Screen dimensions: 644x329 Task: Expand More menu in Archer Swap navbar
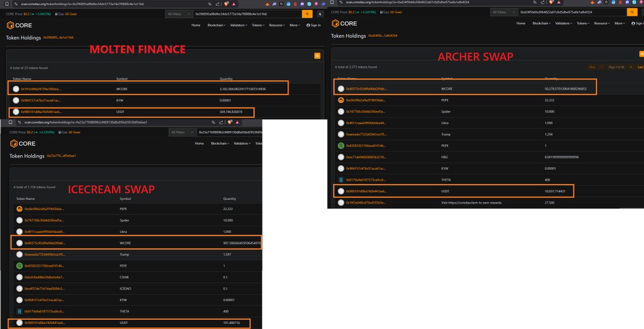(x=620, y=24)
